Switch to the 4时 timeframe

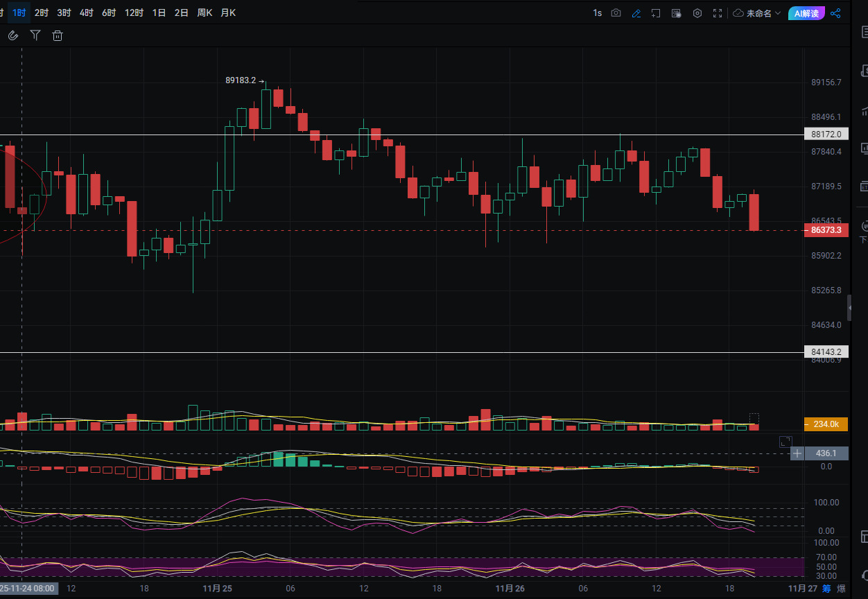(86, 12)
